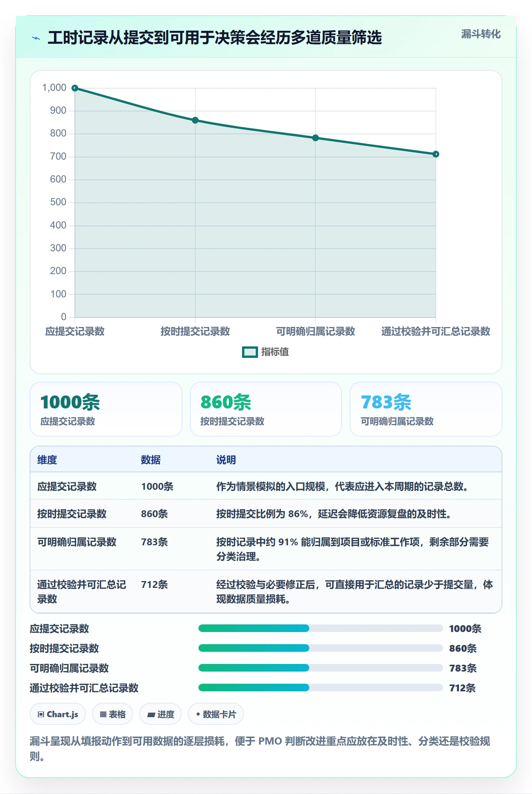This screenshot has height=794, width=532.
Task: Click table value 712条
Action: [x=155, y=584]
